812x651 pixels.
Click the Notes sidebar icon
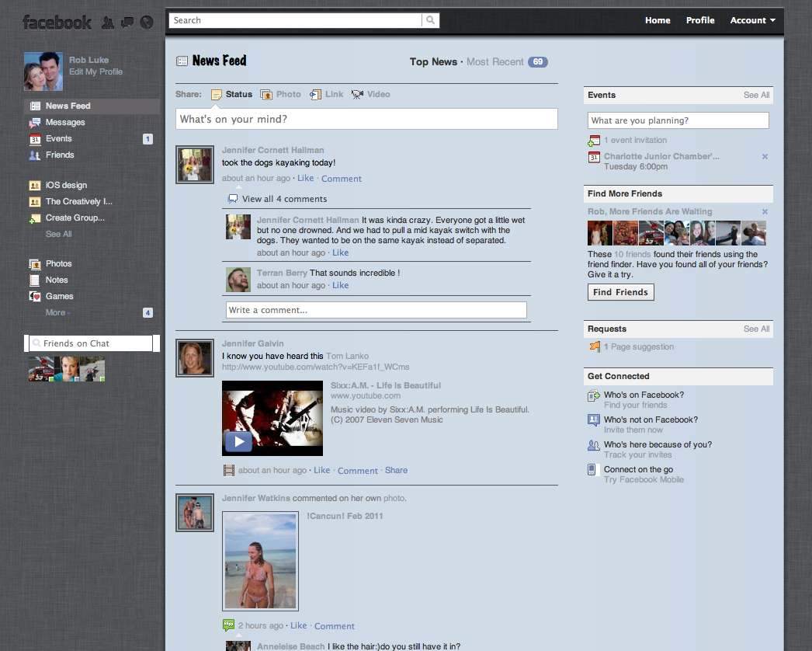click(x=35, y=280)
